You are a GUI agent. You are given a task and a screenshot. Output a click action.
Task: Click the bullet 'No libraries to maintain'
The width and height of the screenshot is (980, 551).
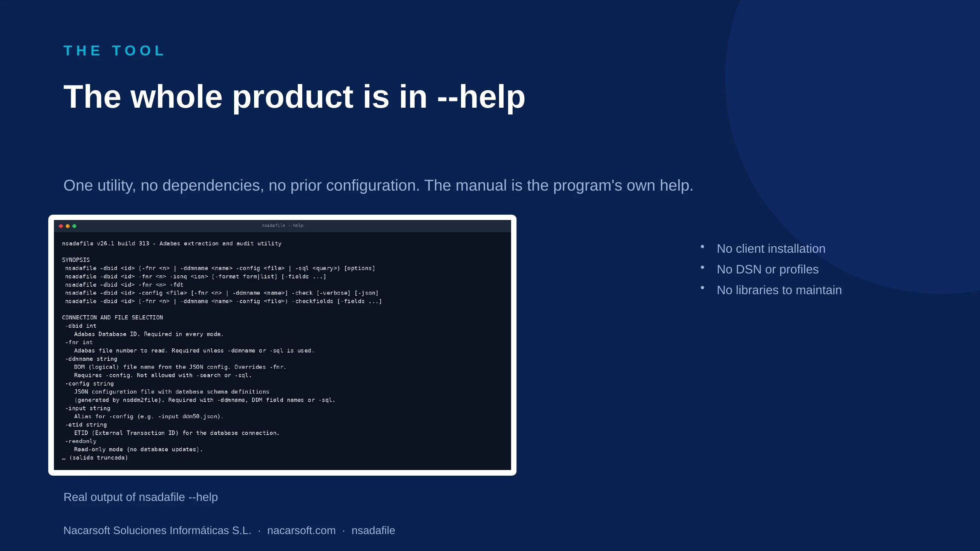[779, 290]
